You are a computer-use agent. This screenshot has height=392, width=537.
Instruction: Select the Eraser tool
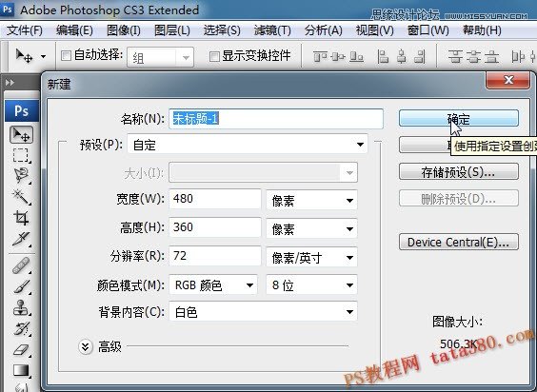[x=21, y=349]
